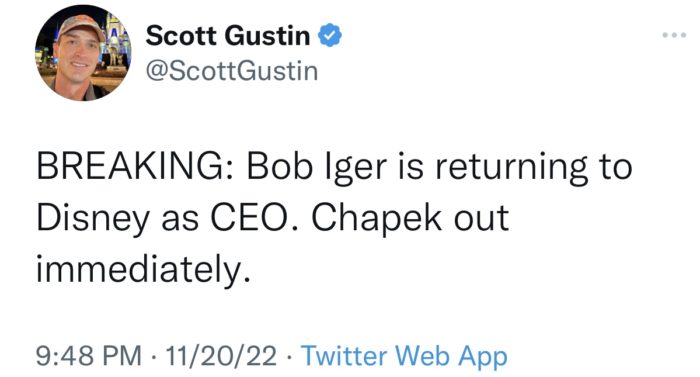Image resolution: width=700 pixels, height=377 pixels.
Task: Click the cap worn in the avatar
Action: click(80, 26)
